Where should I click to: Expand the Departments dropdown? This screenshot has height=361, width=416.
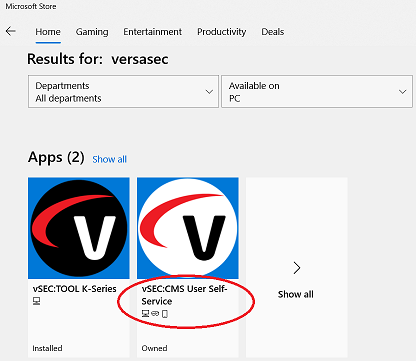(x=123, y=91)
